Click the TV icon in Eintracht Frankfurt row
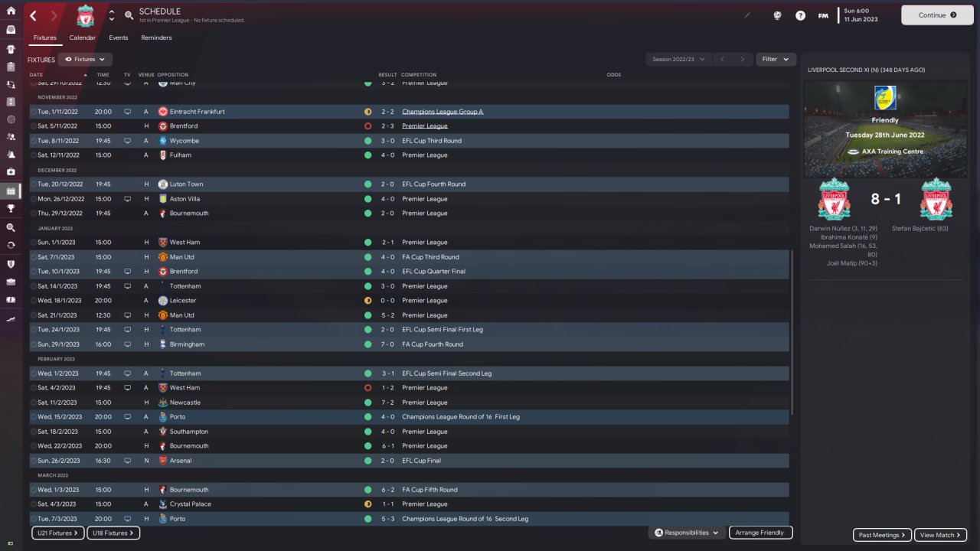This screenshot has height=551, width=980. pos(127,112)
